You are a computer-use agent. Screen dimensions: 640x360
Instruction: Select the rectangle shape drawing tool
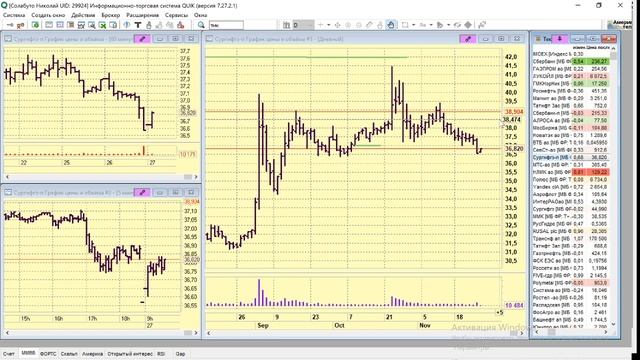pyautogui.click(x=405, y=25)
